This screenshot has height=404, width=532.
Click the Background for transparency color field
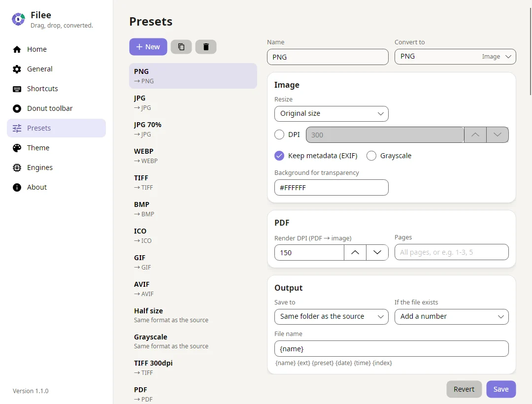click(x=331, y=188)
